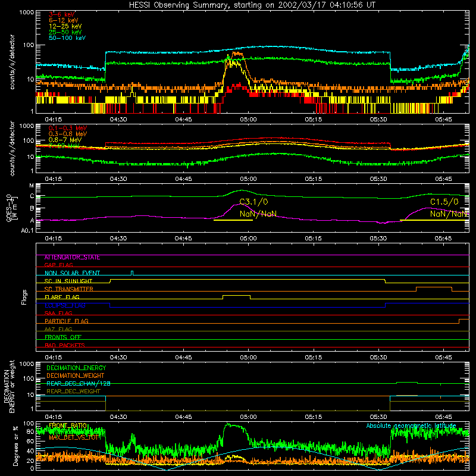Select the '50-100 keV' legend label
The width and height of the screenshot is (476, 476).
point(67,37)
